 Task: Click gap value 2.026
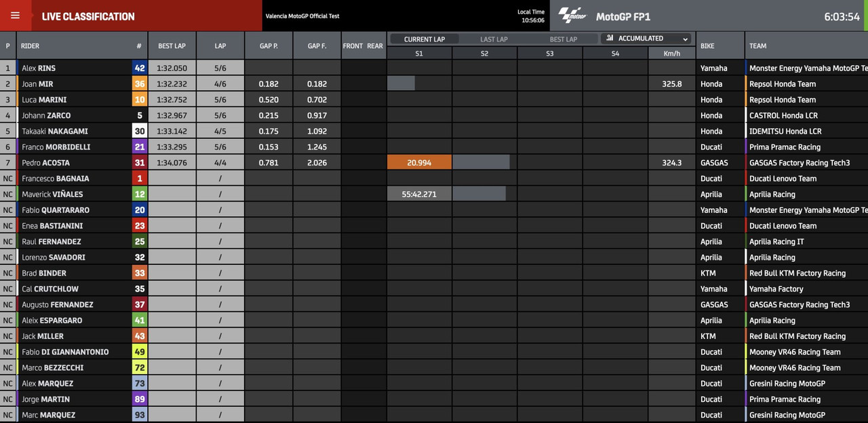(x=317, y=163)
